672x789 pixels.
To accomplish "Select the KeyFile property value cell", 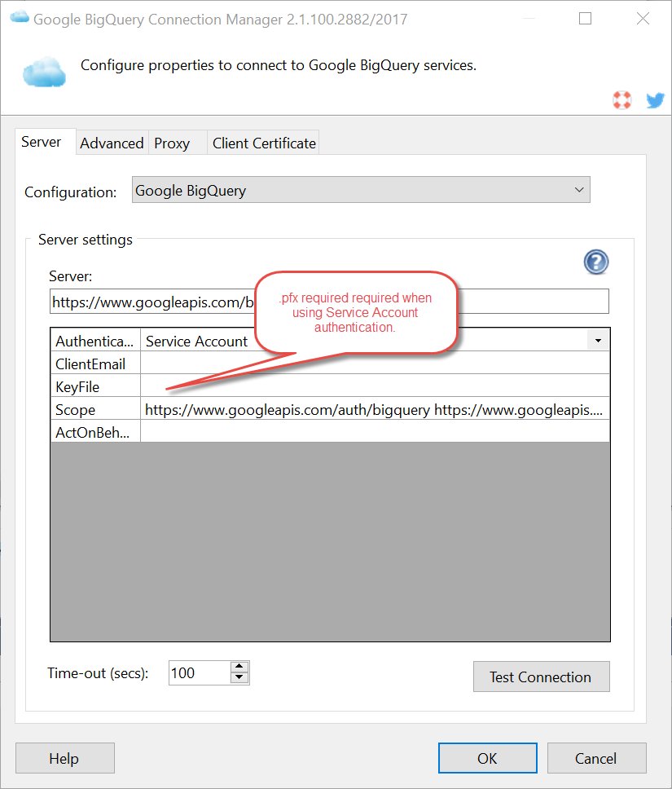I will (x=375, y=386).
